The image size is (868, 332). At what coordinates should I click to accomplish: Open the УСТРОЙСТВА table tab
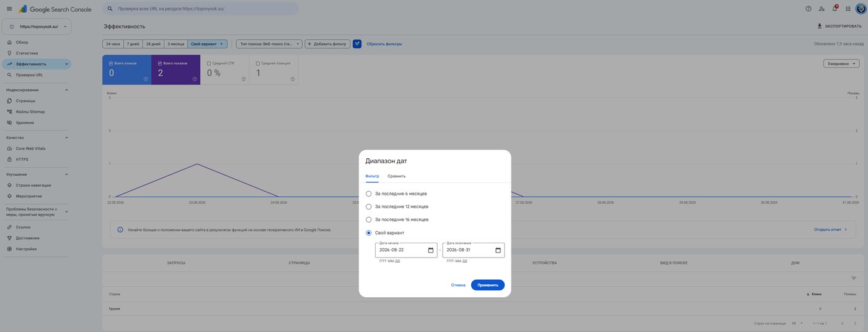click(544, 263)
